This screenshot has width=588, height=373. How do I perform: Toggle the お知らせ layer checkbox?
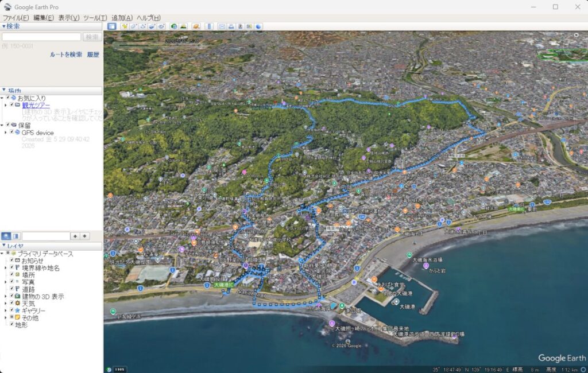(12, 260)
